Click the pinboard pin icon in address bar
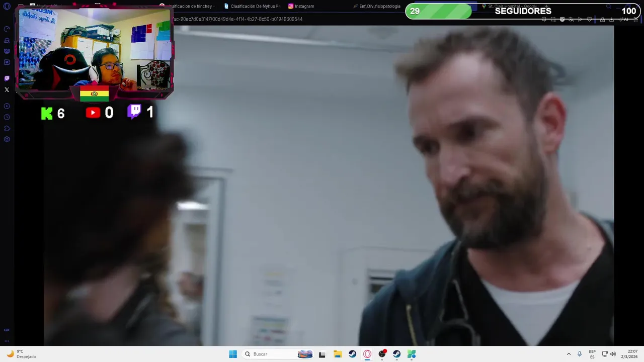 point(544,19)
